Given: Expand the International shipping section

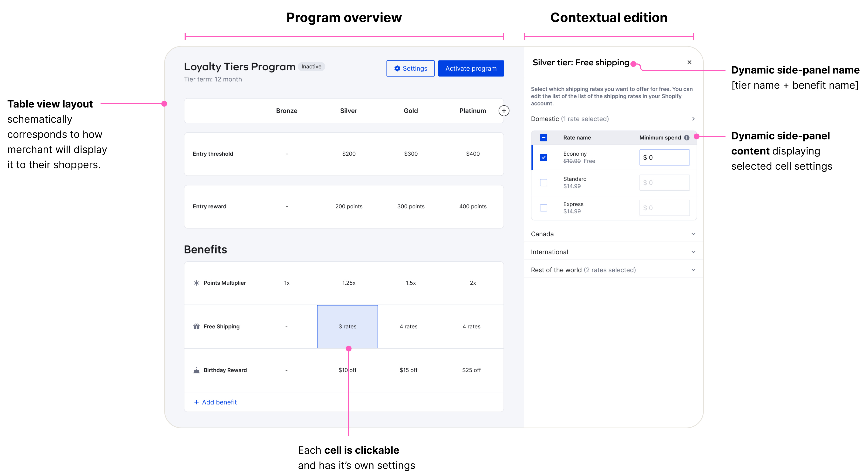Looking at the screenshot, I should (693, 252).
